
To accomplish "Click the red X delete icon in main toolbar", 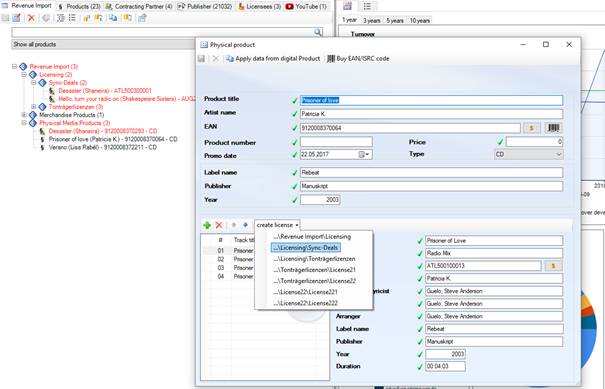I will (x=31, y=18).
